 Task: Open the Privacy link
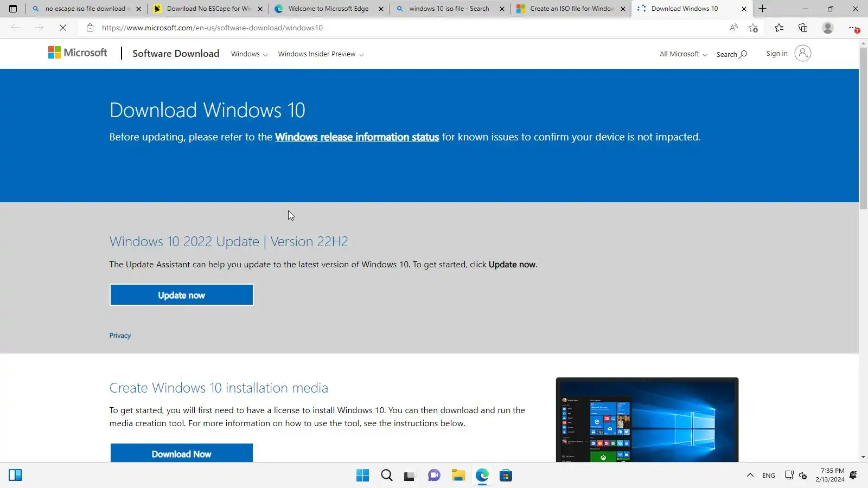click(x=120, y=336)
